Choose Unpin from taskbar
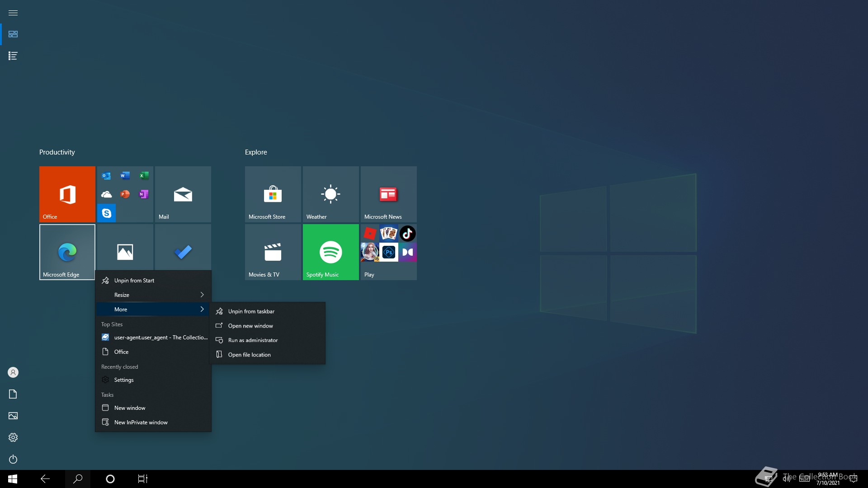The image size is (868, 488). coord(268,311)
